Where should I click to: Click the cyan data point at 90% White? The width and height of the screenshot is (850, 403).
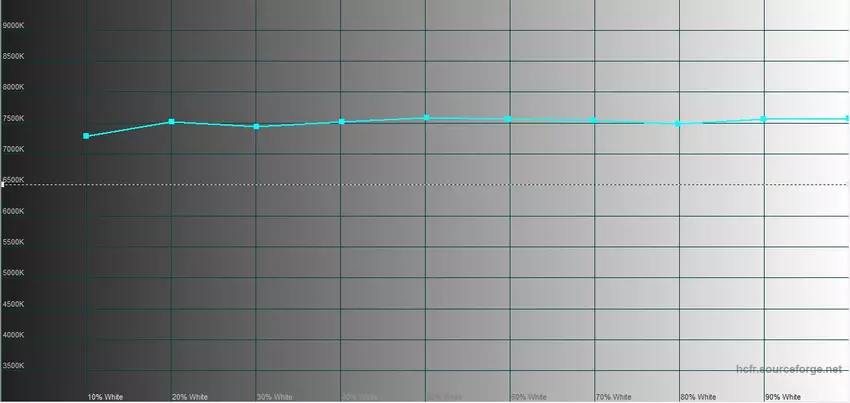coord(763,119)
